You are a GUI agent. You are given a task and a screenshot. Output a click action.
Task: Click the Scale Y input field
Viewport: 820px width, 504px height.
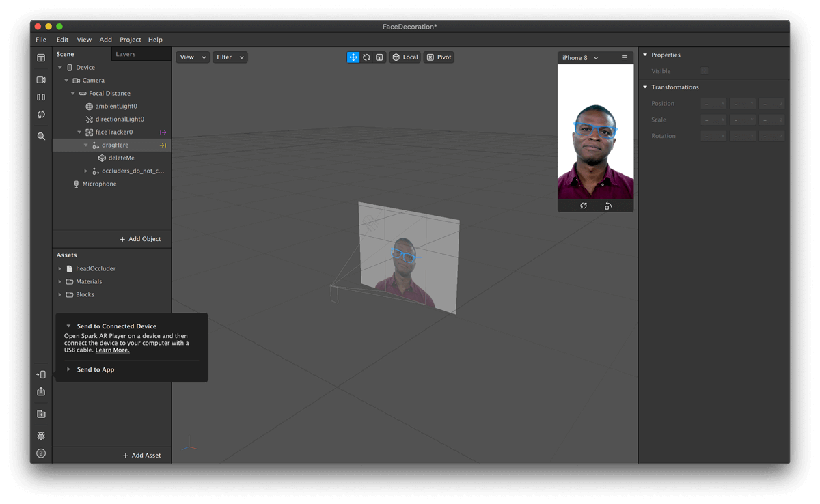pos(743,120)
